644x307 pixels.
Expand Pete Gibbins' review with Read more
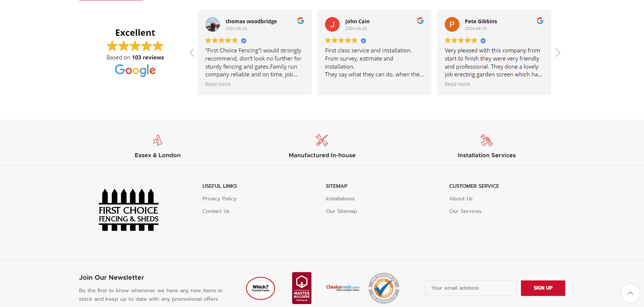click(457, 84)
